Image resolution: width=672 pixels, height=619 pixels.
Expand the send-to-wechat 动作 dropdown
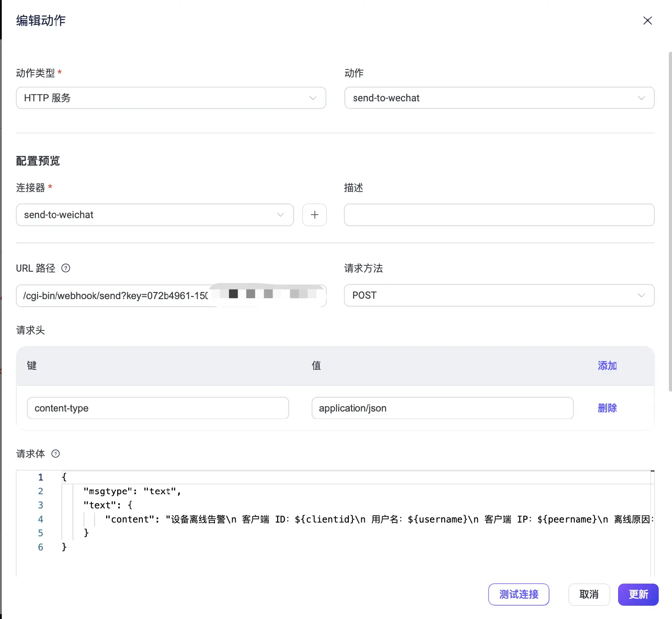(x=499, y=98)
